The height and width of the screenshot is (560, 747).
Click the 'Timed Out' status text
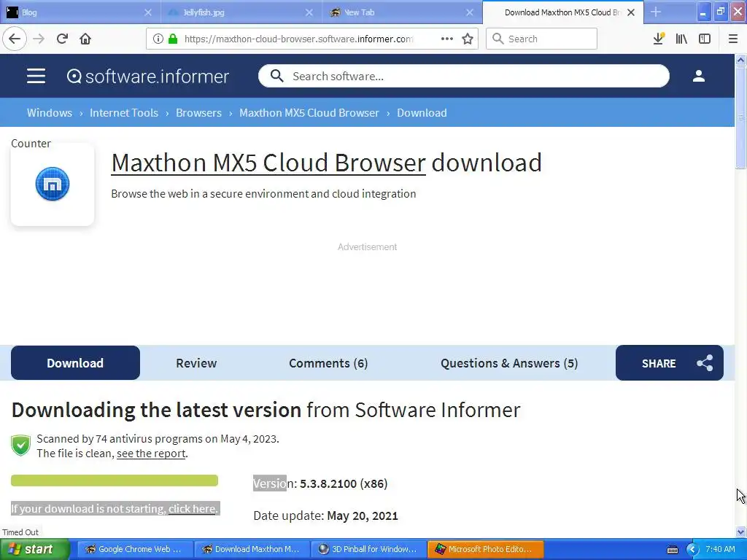pos(20,532)
